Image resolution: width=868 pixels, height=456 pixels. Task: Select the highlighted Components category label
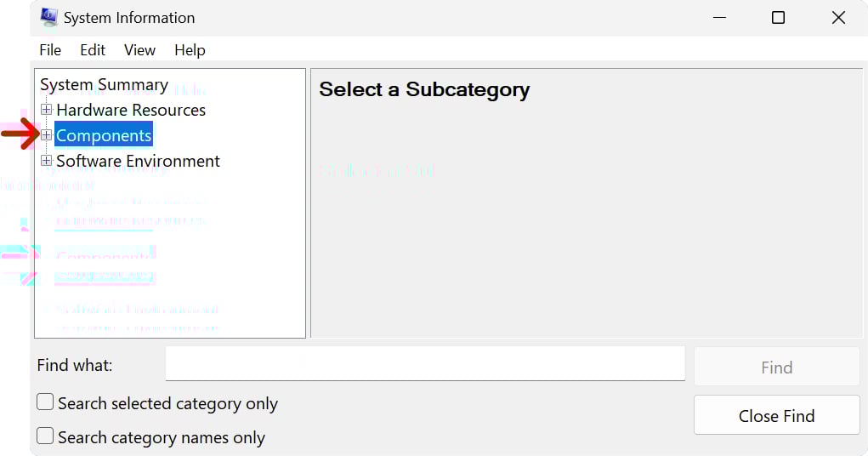[104, 135]
